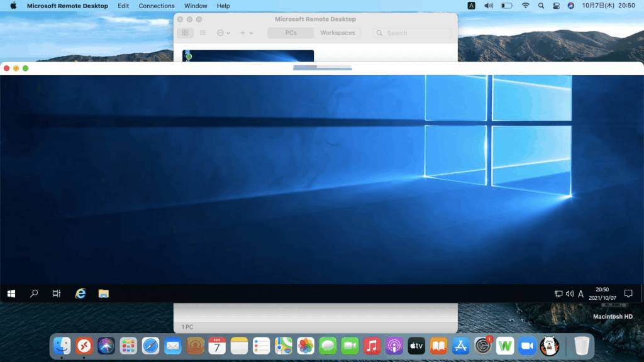Select the Macintosh HD desktop label
This screenshot has width=644, height=362.
point(613,317)
